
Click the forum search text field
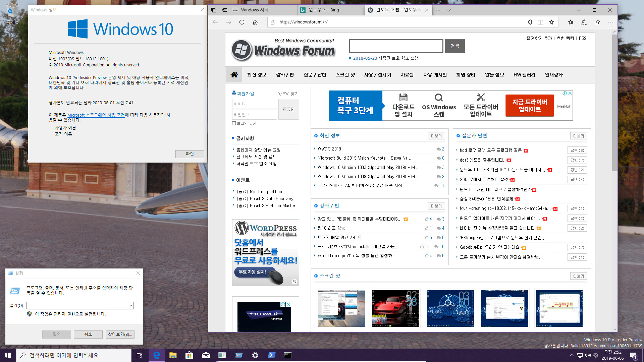tap(396, 46)
